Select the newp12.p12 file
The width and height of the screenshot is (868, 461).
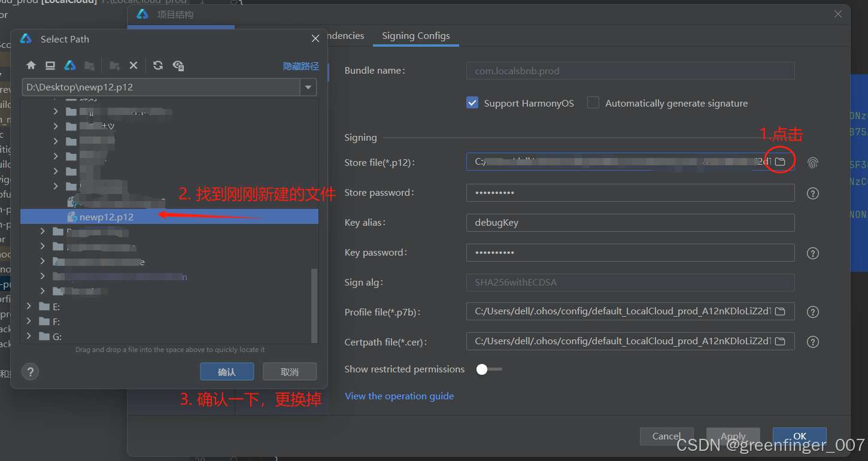[169, 217]
